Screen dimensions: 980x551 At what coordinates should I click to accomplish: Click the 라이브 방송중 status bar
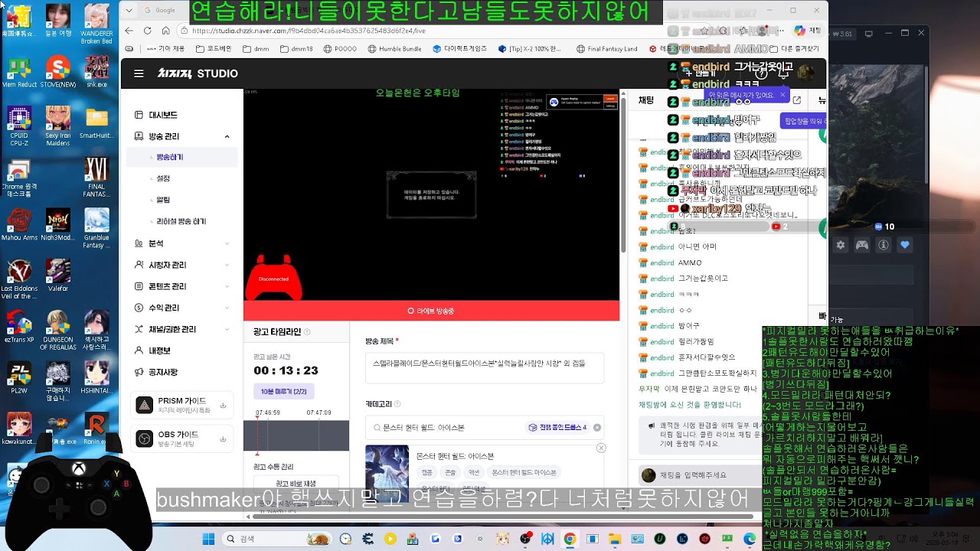tap(431, 311)
